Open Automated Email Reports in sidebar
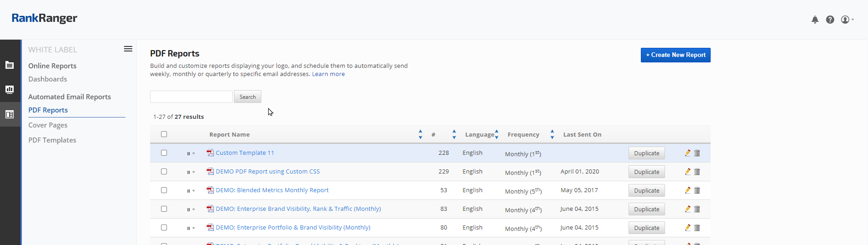The image size is (868, 245). [x=69, y=97]
